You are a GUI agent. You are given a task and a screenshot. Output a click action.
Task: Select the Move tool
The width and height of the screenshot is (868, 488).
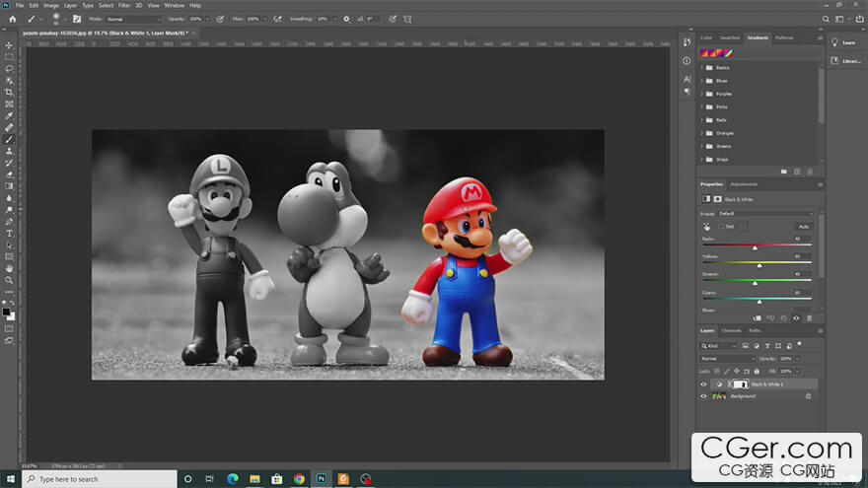(9, 45)
